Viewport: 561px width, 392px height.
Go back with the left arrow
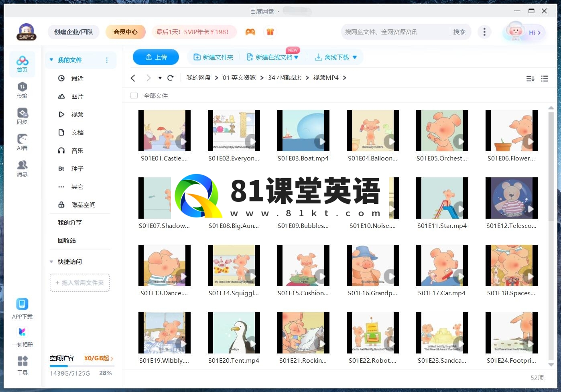click(x=133, y=78)
